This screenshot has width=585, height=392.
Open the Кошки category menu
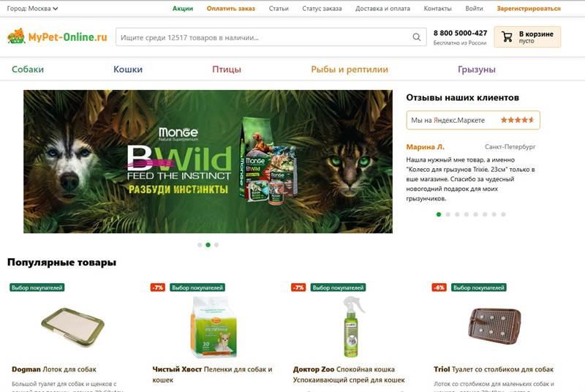128,69
